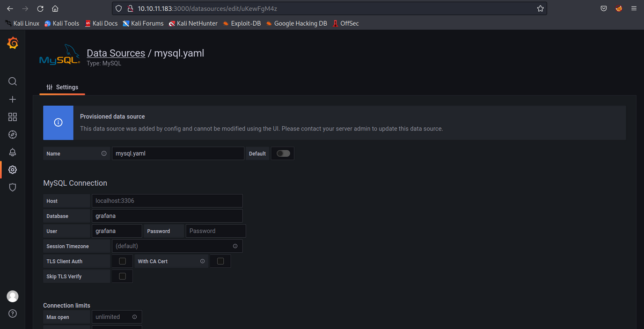Screen dimensions: 644x329
Task: Open the Kali NetHunter bookmark
Action: pyautogui.click(x=193, y=24)
